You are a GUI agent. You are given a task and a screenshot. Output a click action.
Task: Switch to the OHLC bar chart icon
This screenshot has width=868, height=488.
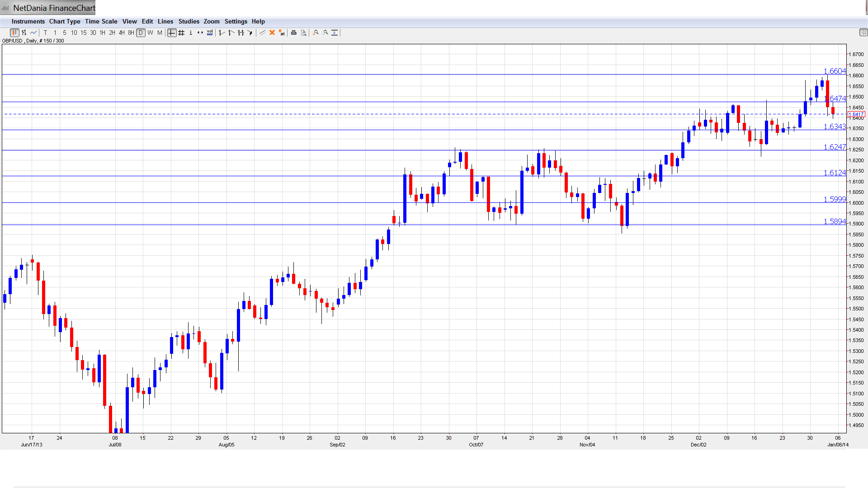[x=24, y=33]
